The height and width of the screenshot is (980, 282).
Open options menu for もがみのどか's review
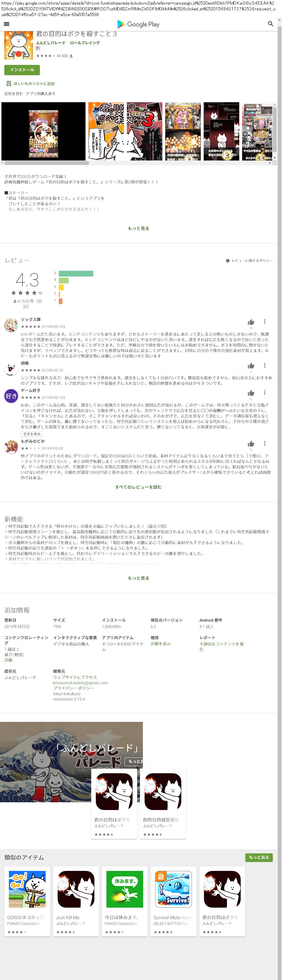[x=265, y=444]
